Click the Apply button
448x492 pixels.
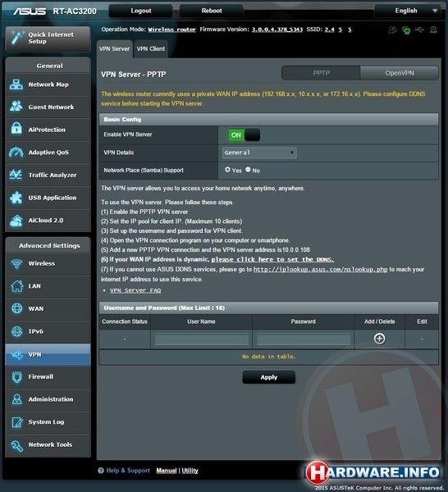tap(269, 377)
